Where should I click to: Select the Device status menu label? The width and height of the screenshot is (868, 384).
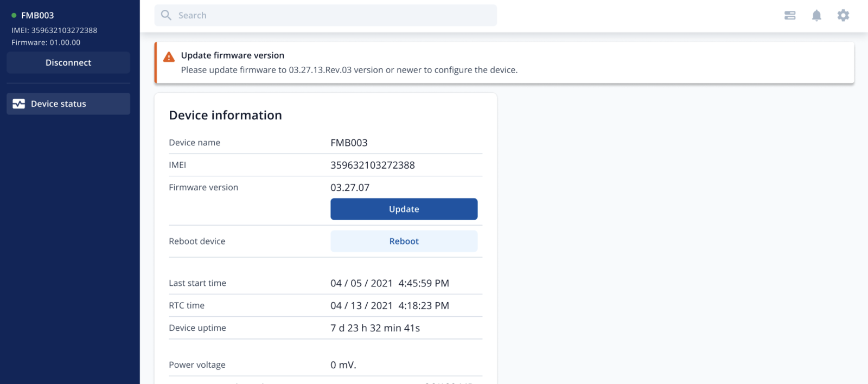click(x=59, y=104)
